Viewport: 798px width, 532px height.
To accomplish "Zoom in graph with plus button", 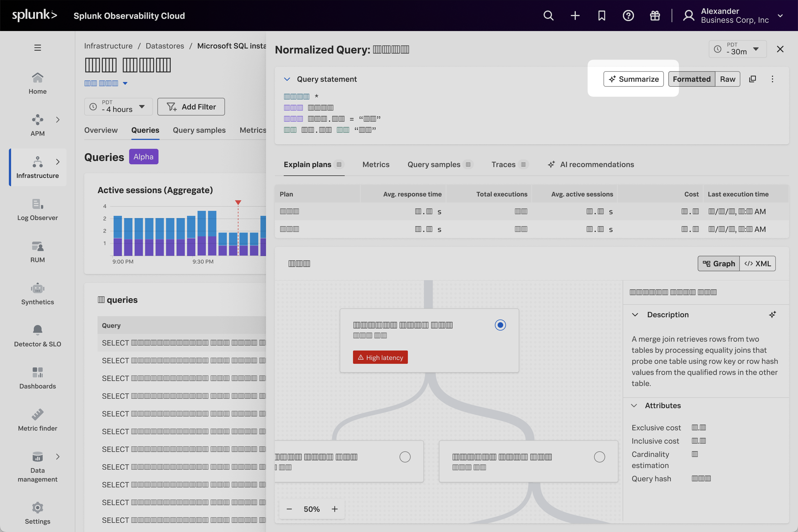I will pos(334,509).
